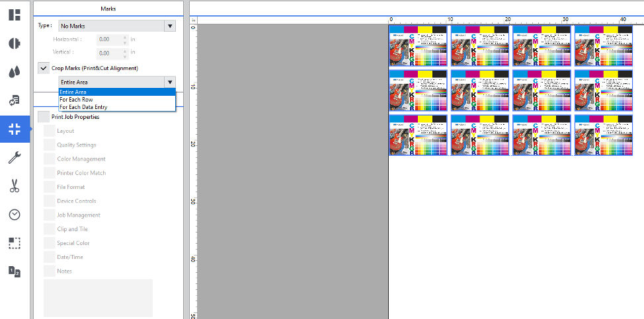Click the 1-2 numbered pages icon
This screenshot has height=319, width=644.
point(15,271)
